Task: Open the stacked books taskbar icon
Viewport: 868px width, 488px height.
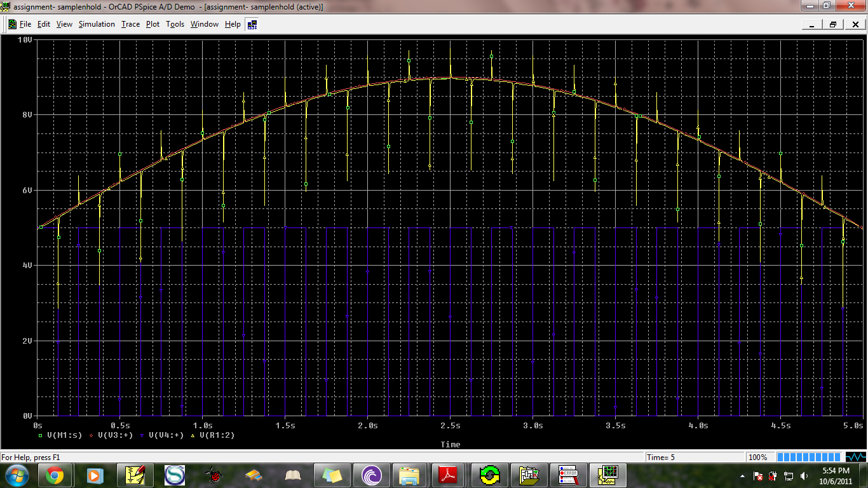Action: [254, 475]
